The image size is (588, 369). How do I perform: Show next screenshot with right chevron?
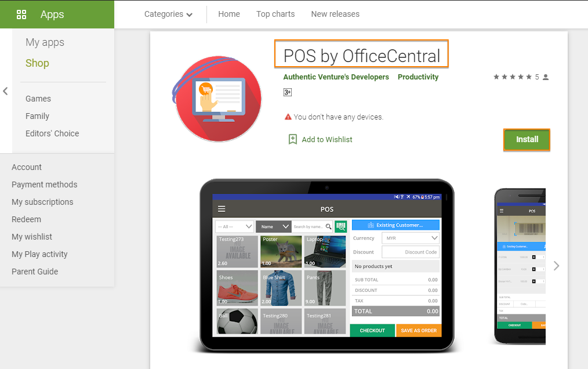(x=557, y=266)
